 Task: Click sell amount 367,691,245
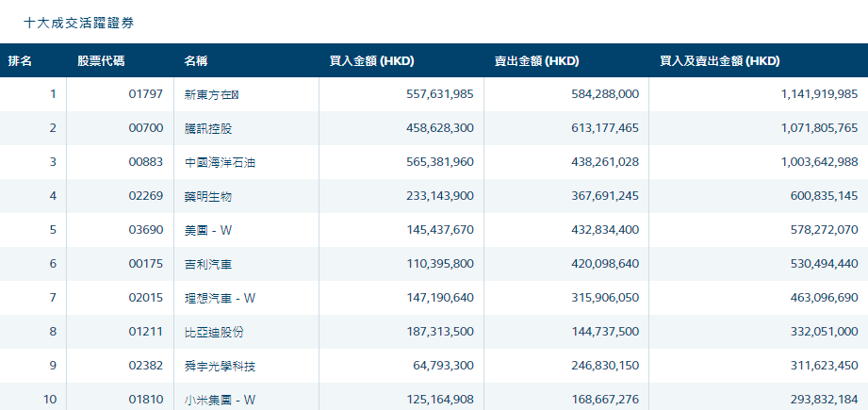[x=605, y=196]
